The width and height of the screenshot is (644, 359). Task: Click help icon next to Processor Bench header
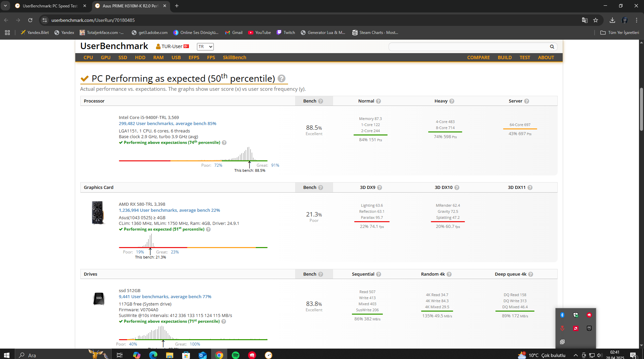[x=321, y=101]
